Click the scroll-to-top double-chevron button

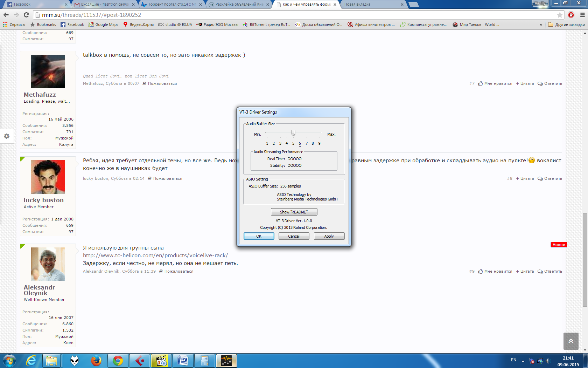[x=571, y=341]
